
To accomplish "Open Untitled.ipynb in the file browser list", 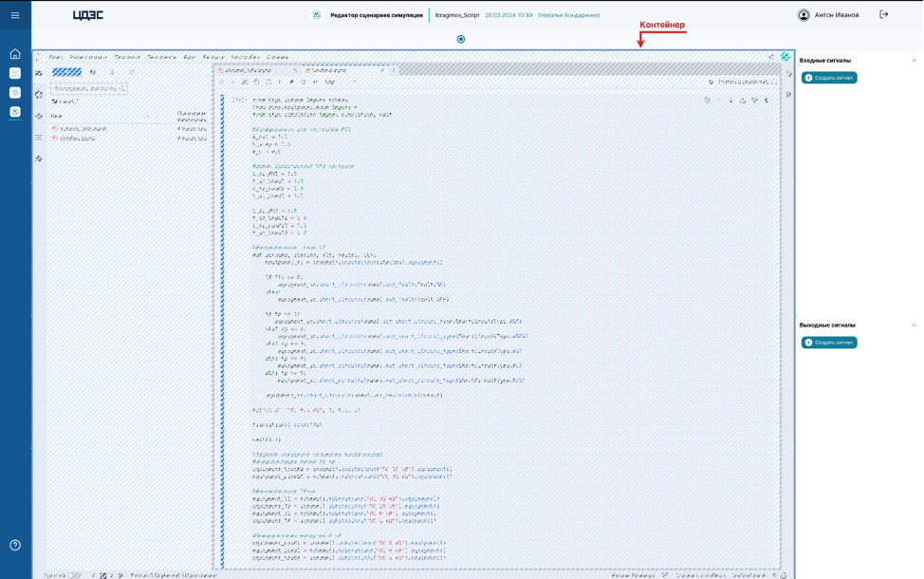I will click(79, 139).
